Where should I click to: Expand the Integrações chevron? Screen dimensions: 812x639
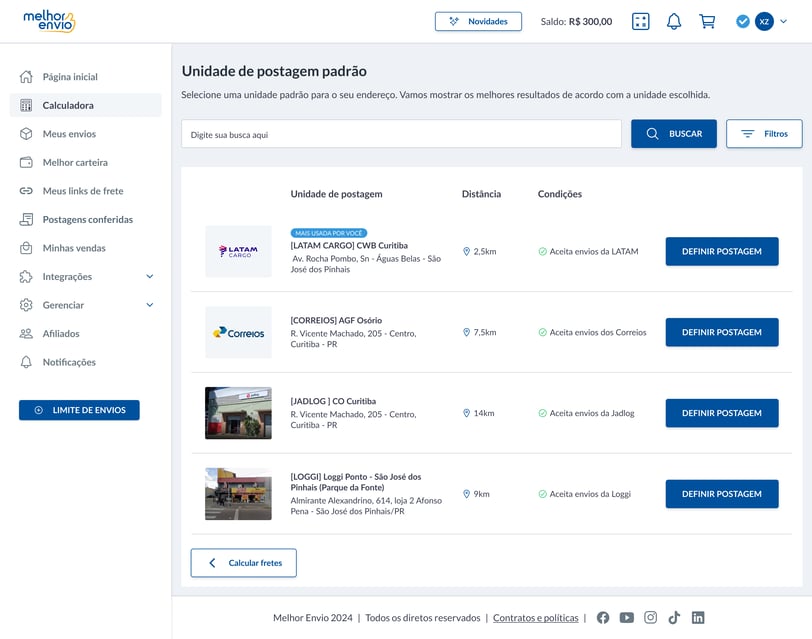150,277
